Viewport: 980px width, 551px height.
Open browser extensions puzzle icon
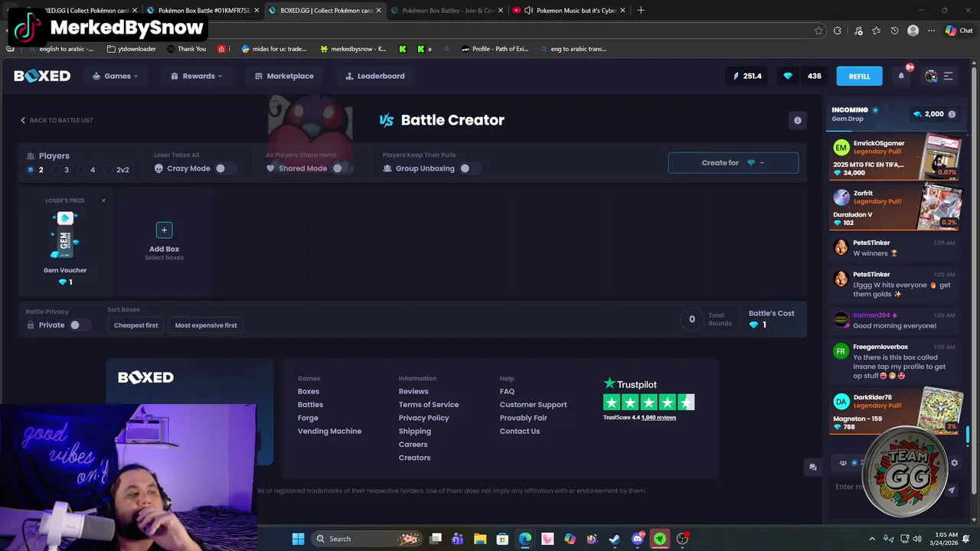coord(838,31)
